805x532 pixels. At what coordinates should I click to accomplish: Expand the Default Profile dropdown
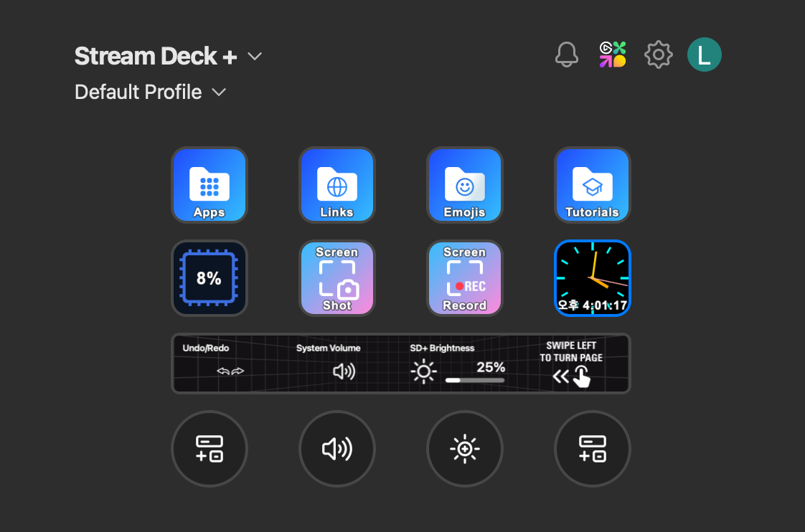tap(220, 92)
